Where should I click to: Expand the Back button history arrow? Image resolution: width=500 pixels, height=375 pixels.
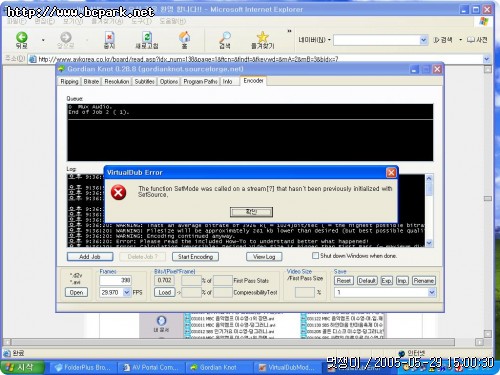pos(43,40)
